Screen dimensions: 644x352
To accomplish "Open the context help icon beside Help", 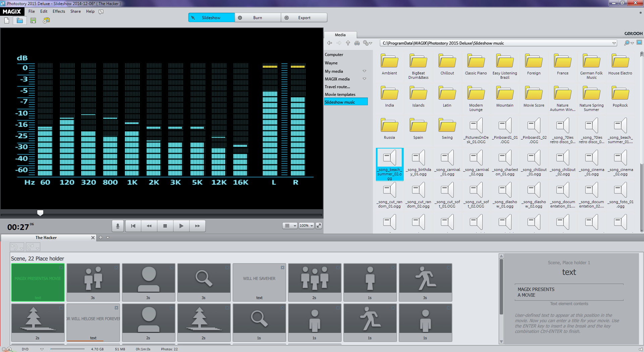I will [x=101, y=12].
